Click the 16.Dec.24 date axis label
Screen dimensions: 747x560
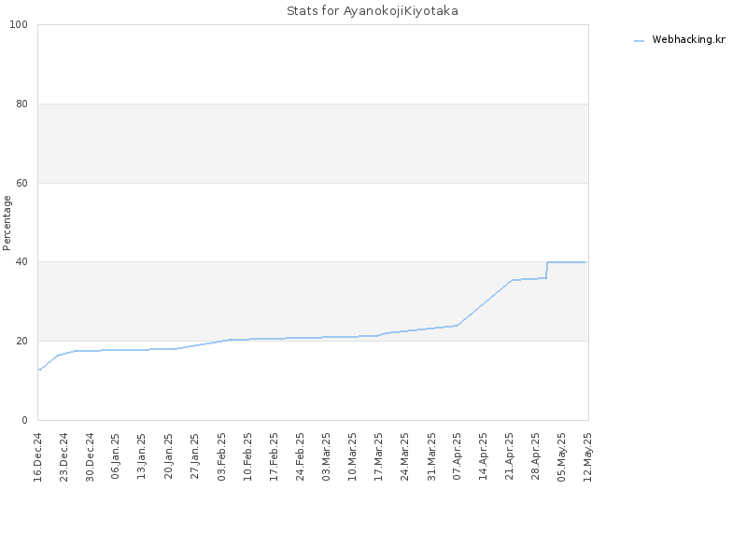tap(37, 457)
